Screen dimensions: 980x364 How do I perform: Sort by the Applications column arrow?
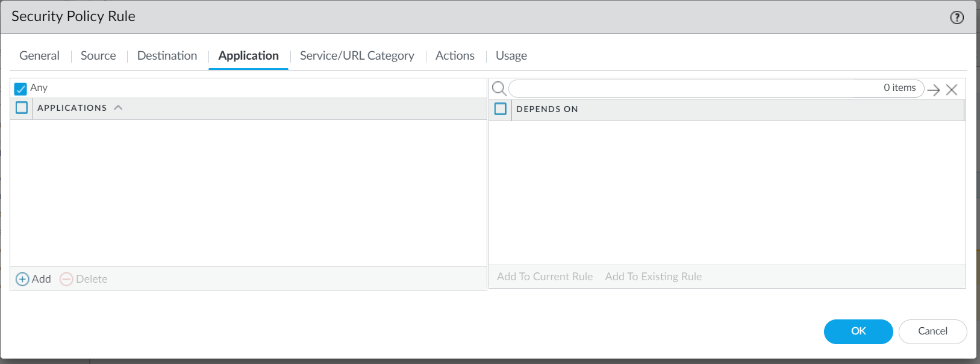click(118, 108)
